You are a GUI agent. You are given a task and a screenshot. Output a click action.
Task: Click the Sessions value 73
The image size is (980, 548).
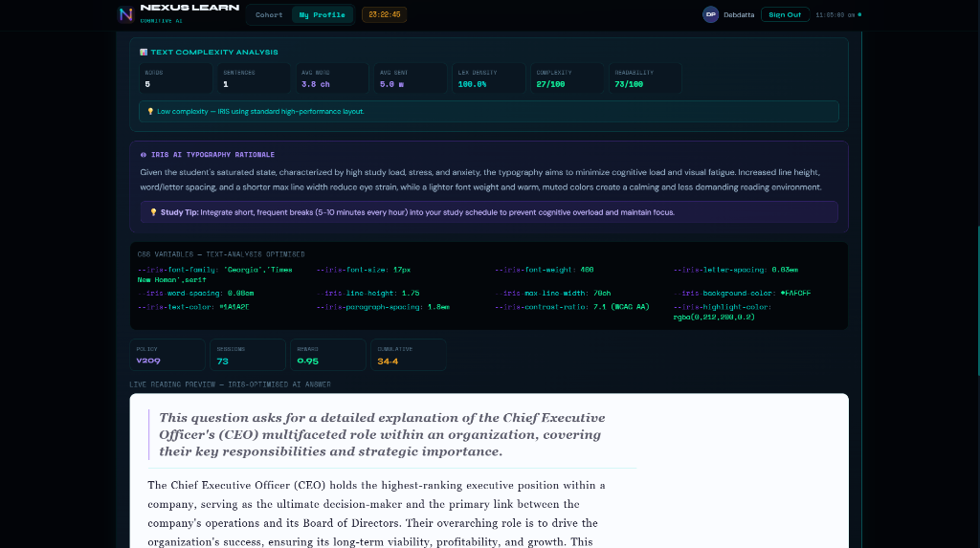tap(222, 362)
